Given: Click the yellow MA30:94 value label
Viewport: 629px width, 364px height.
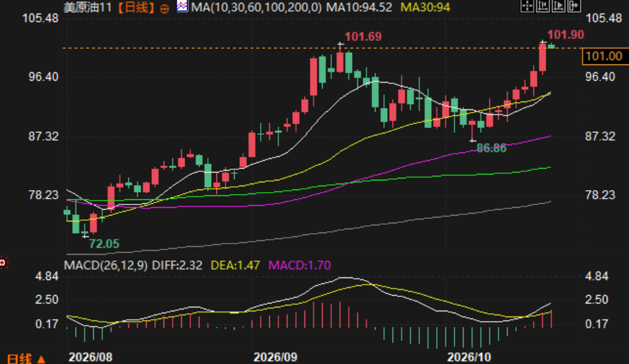Looking at the screenshot, I should (425, 7).
